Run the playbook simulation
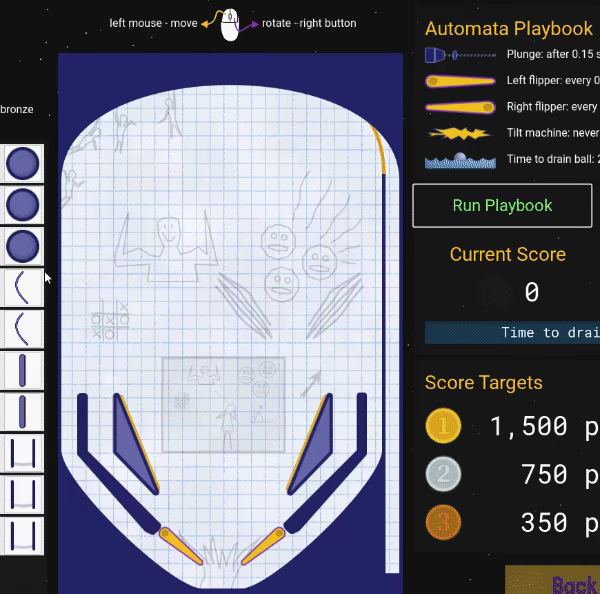 502,206
